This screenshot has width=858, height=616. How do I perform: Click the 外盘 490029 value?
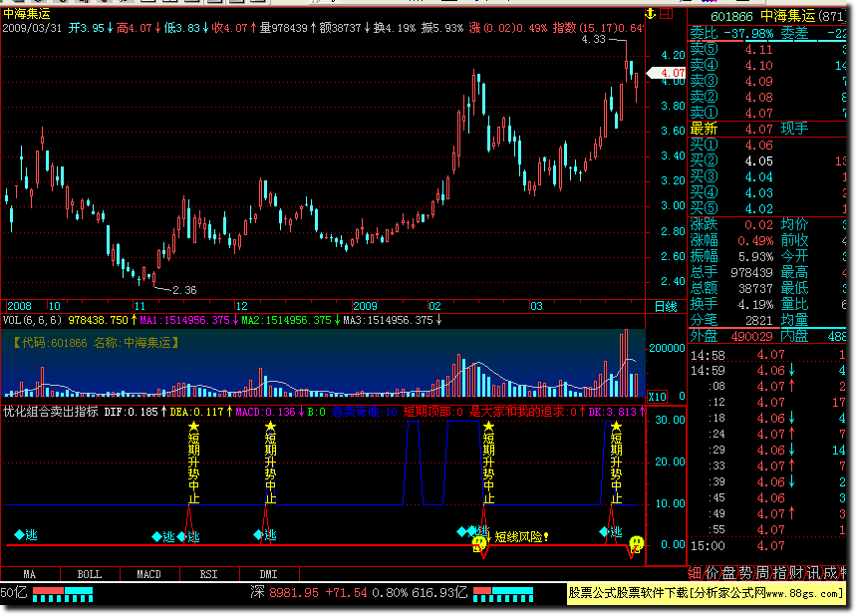pyautogui.click(x=752, y=336)
